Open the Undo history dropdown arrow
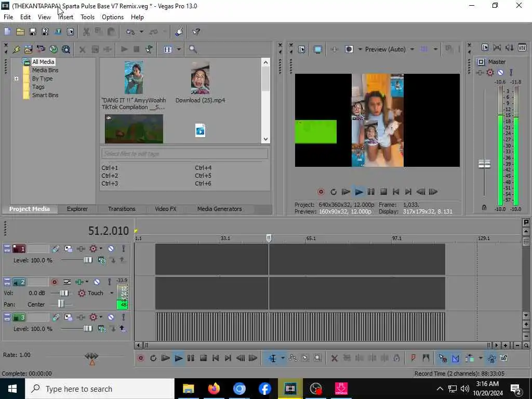Viewport: 532px width, 399px height. (x=141, y=32)
